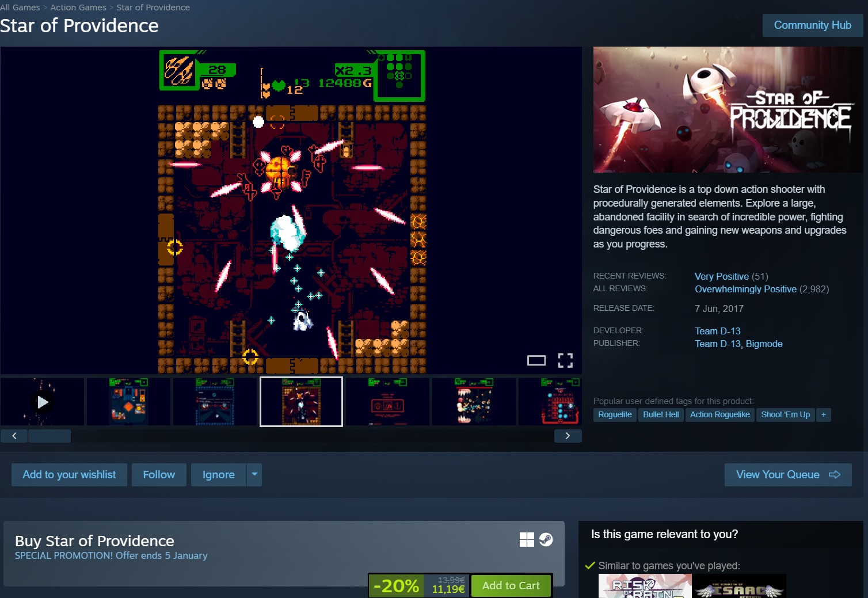
Task: Click the 11,19€ discounted price
Action: click(x=448, y=589)
